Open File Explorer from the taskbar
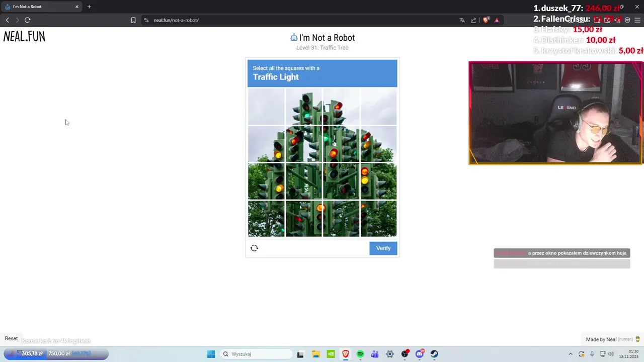The height and width of the screenshot is (362, 644). pyautogui.click(x=315, y=354)
